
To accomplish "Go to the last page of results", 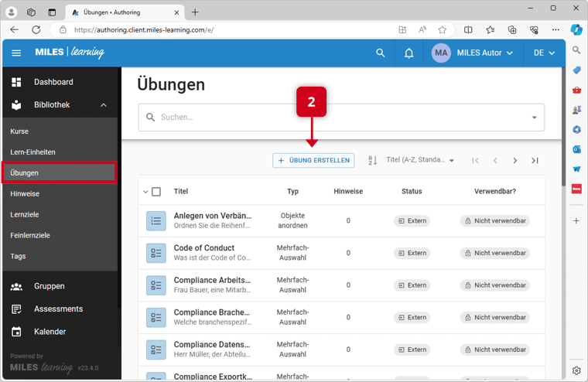I will 535,160.
